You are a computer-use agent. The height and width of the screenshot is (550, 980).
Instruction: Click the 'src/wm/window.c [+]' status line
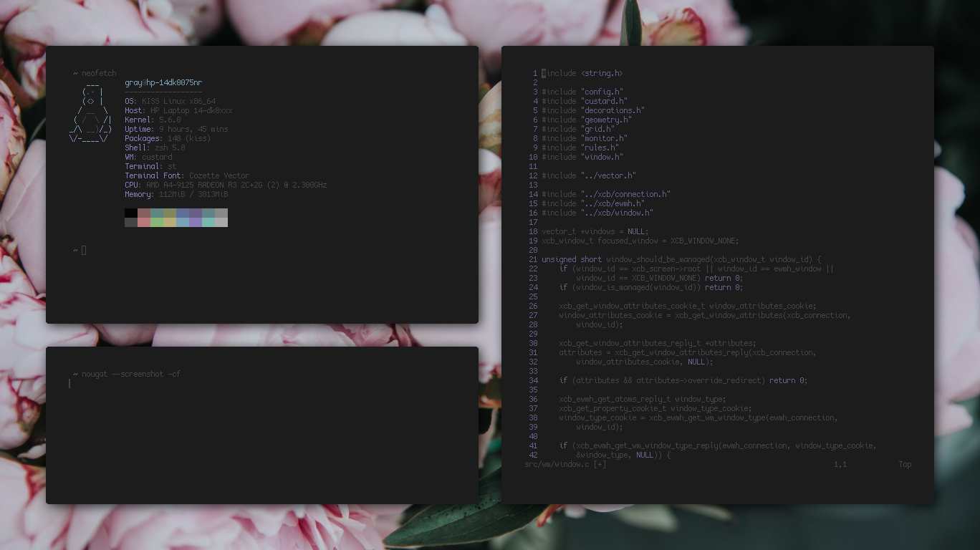(565, 464)
